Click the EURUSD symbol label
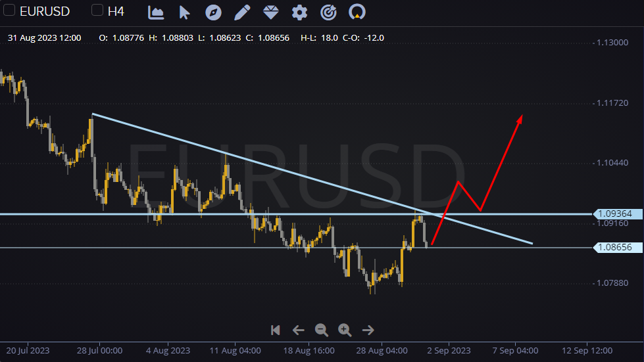Viewport: 644px width, 362px height. click(x=45, y=11)
